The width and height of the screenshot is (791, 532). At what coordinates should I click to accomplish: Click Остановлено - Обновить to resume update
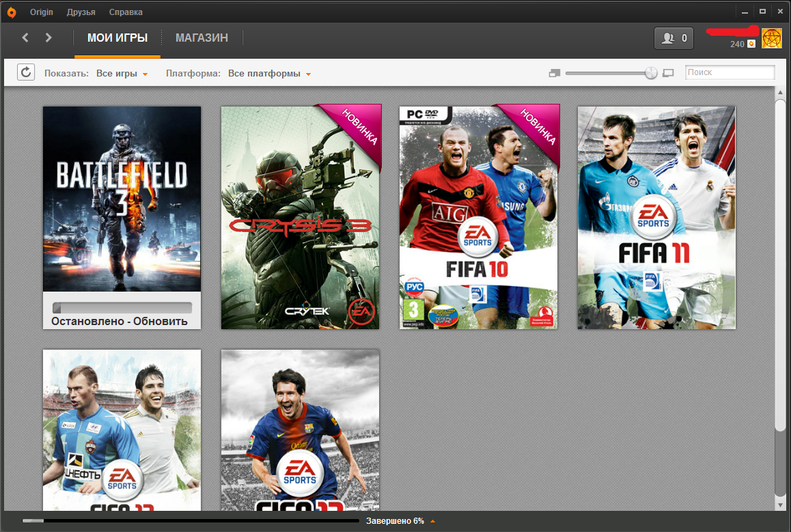120,321
